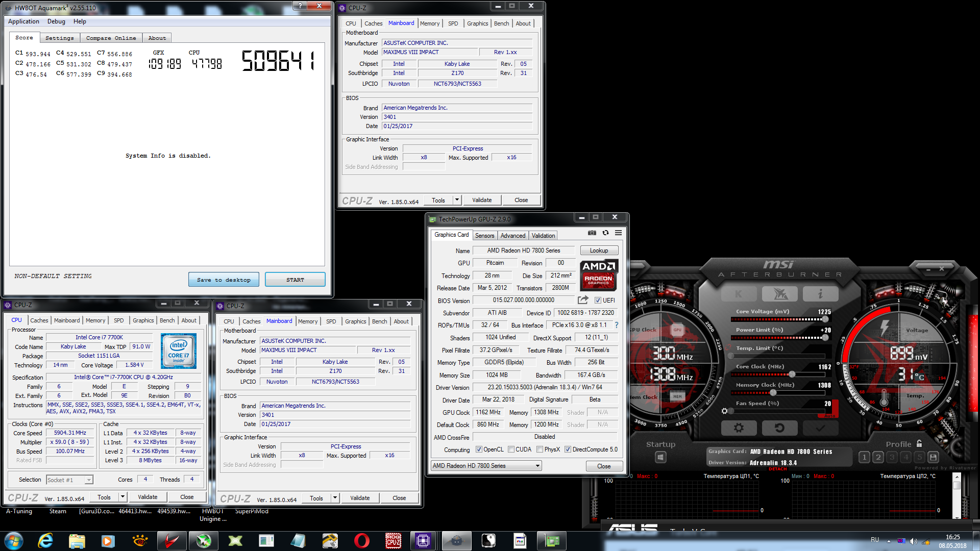Select Afterburner profile slot 2
This screenshot has width=980, height=551.
pyautogui.click(x=878, y=457)
